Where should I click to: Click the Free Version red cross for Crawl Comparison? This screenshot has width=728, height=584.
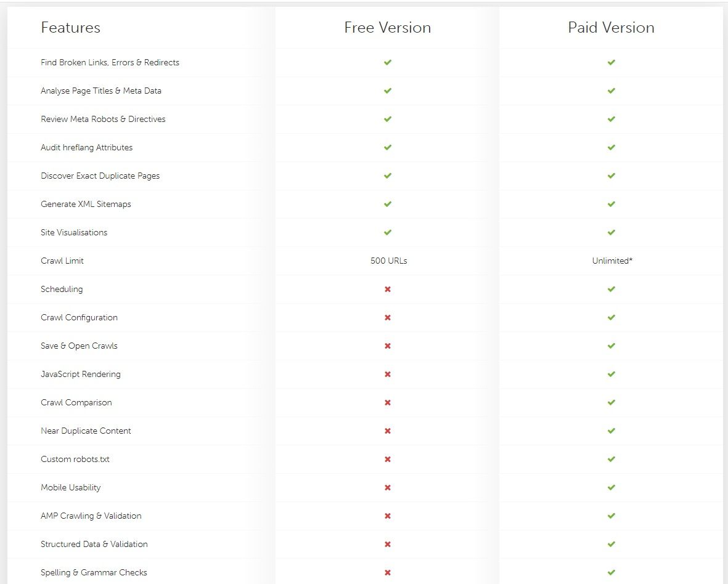(388, 402)
